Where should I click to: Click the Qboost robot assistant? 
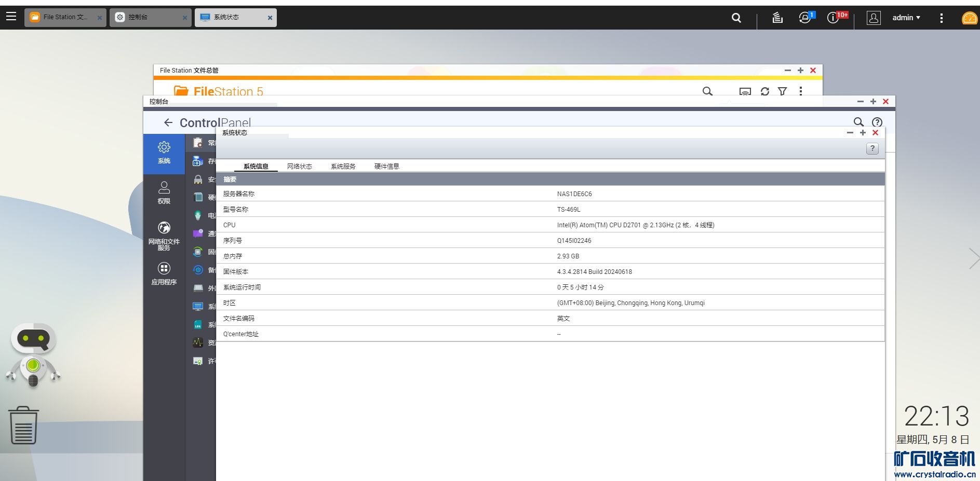coord(33,355)
